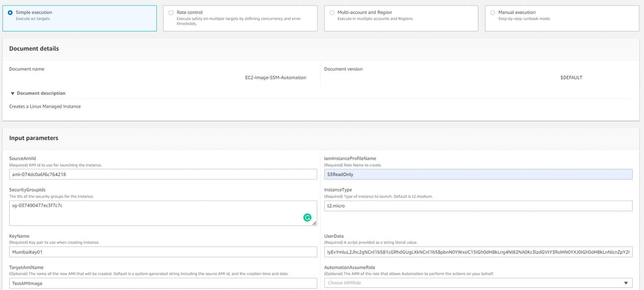Select the UserData script value field
Screen dimensions: 644x290
[x=478, y=251]
